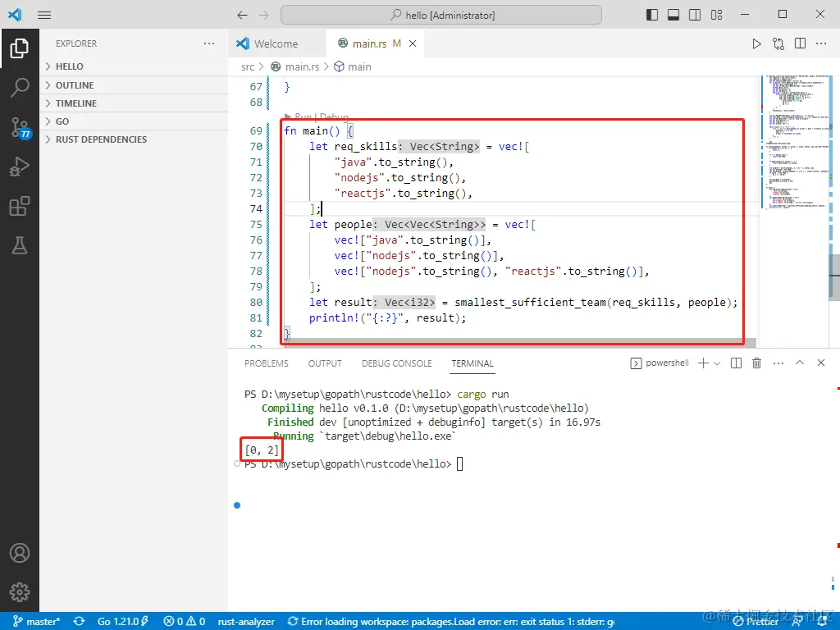Open Source Control view with 77 badge

click(21, 127)
